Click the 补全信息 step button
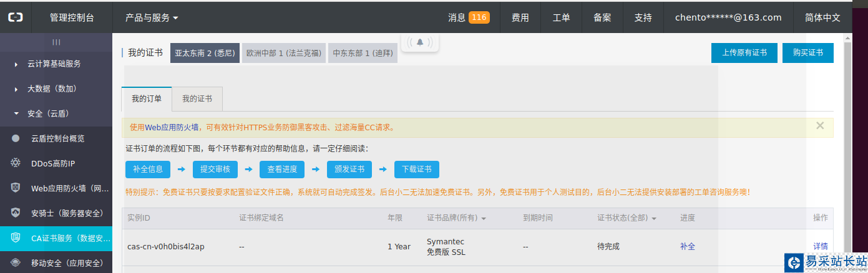868x273 pixels. (x=148, y=170)
